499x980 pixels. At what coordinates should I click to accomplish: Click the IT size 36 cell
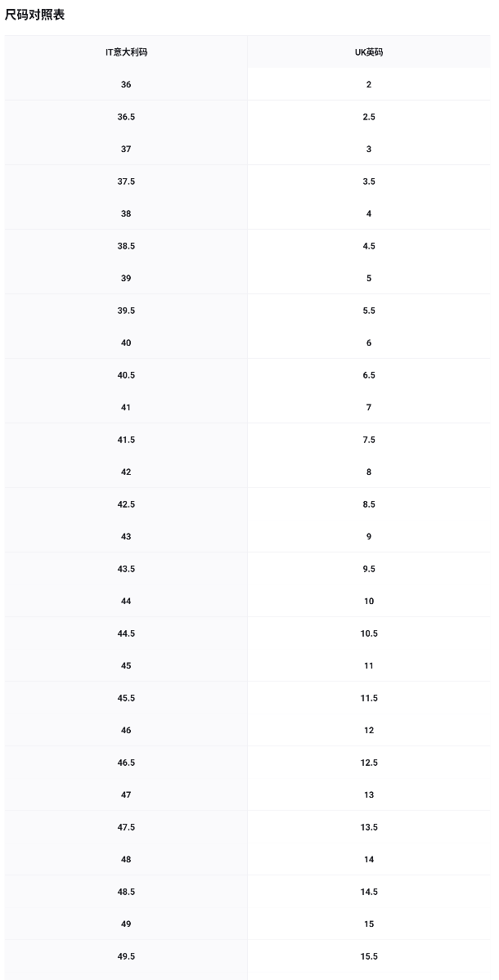(126, 85)
